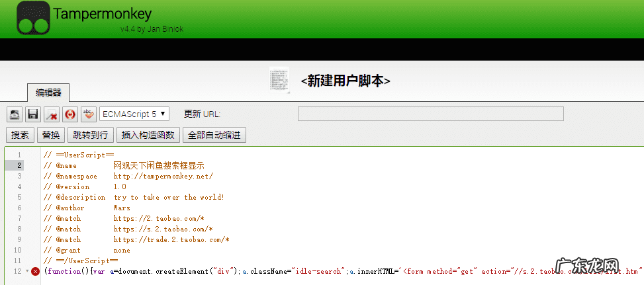Click the 搜索 button
The width and height of the screenshot is (644, 285).
20,136
